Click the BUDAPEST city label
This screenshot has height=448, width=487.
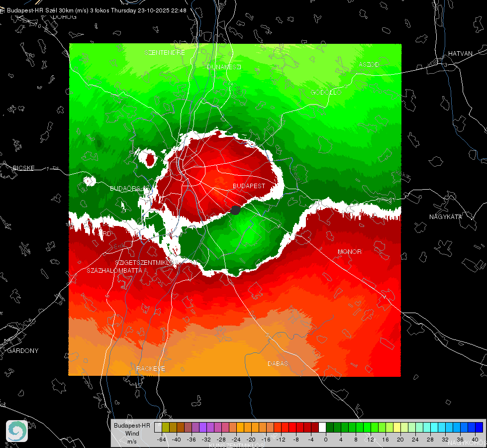click(249, 186)
